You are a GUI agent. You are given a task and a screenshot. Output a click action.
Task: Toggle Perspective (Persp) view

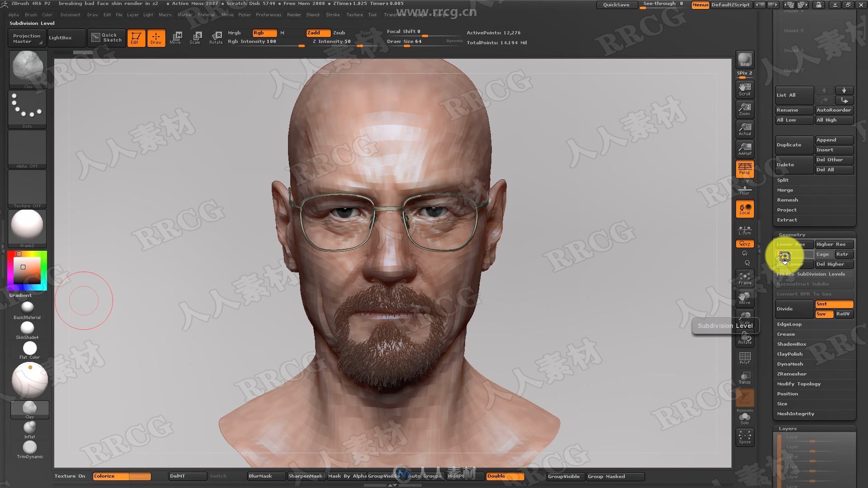pyautogui.click(x=745, y=169)
